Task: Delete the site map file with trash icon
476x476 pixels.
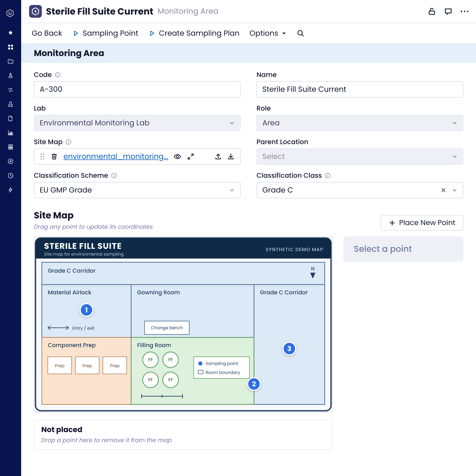Action: coord(54,156)
